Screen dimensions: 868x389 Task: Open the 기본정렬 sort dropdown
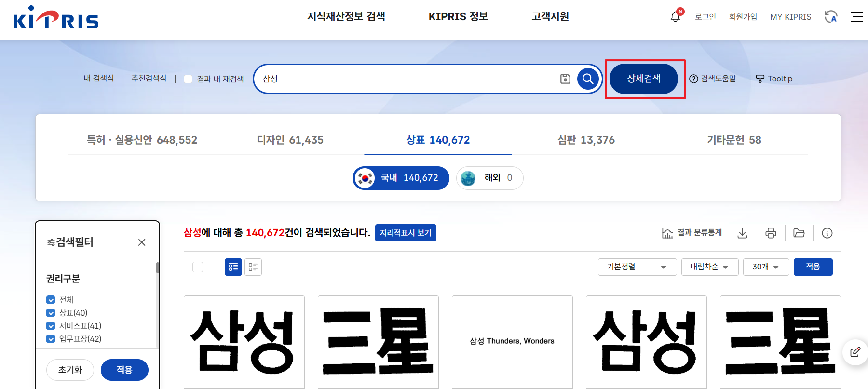(x=637, y=267)
